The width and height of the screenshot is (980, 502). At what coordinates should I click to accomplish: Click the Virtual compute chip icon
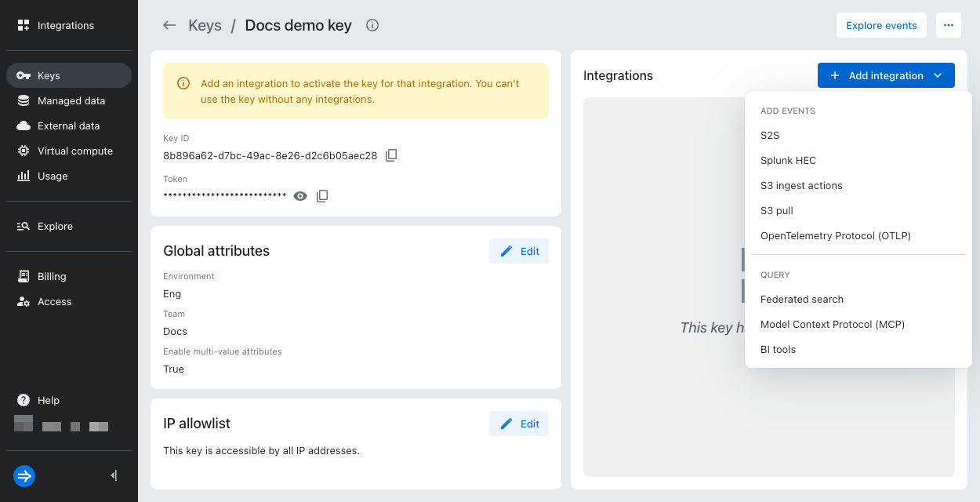24,151
